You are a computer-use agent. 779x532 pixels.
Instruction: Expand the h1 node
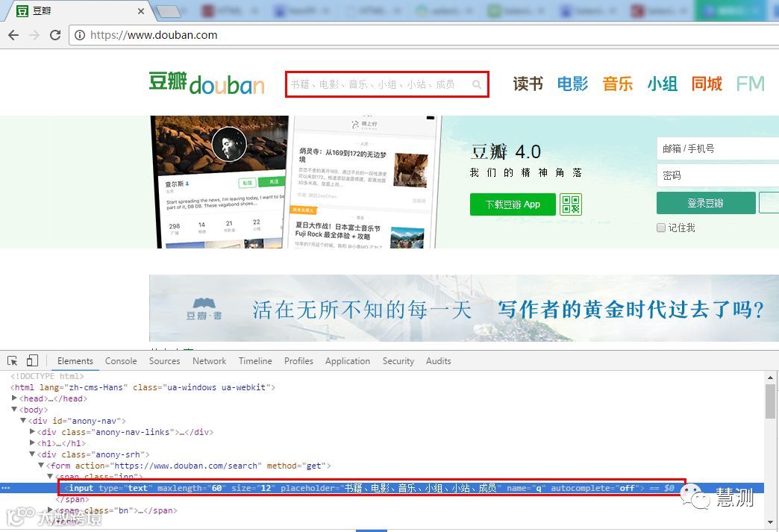pos(32,442)
